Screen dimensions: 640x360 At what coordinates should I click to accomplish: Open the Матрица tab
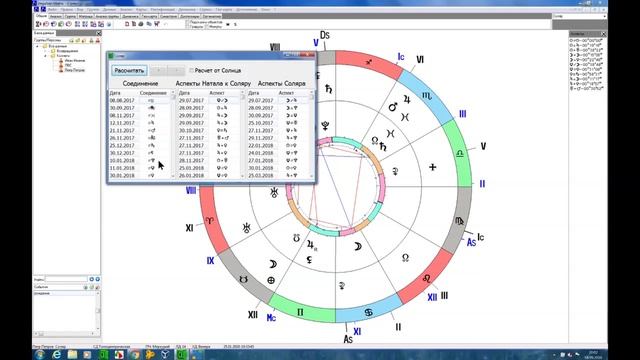click(x=86, y=16)
